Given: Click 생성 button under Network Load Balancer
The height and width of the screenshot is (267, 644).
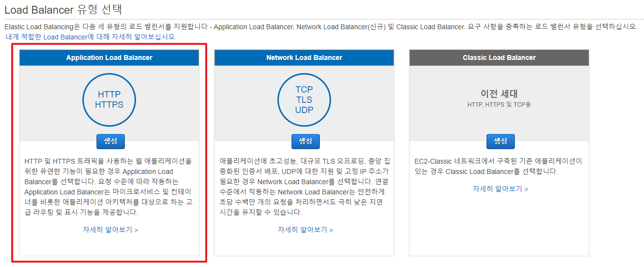Looking at the screenshot, I should coord(305,141).
